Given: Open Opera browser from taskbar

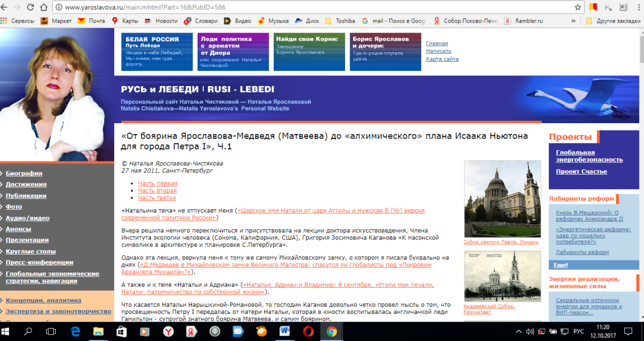Looking at the screenshot, I should point(308,331).
